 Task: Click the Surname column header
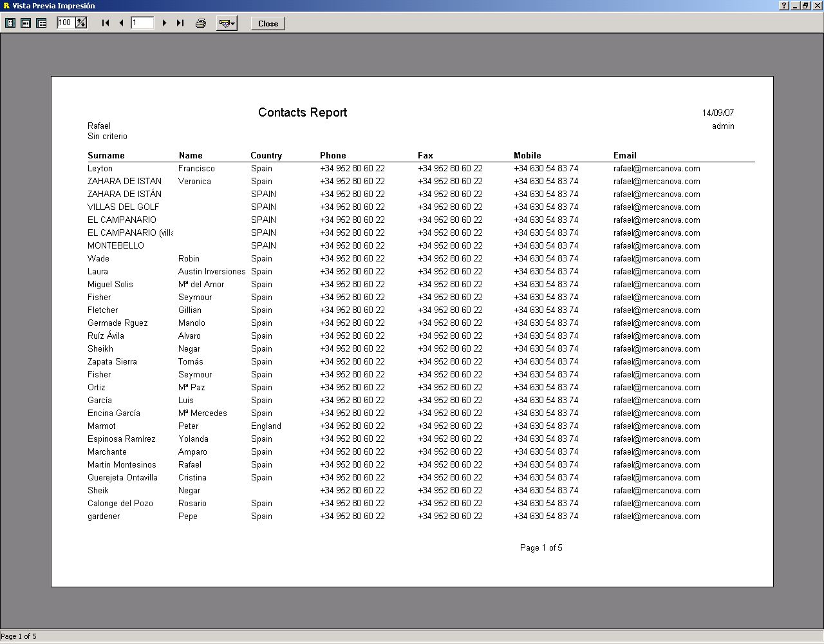click(x=106, y=155)
